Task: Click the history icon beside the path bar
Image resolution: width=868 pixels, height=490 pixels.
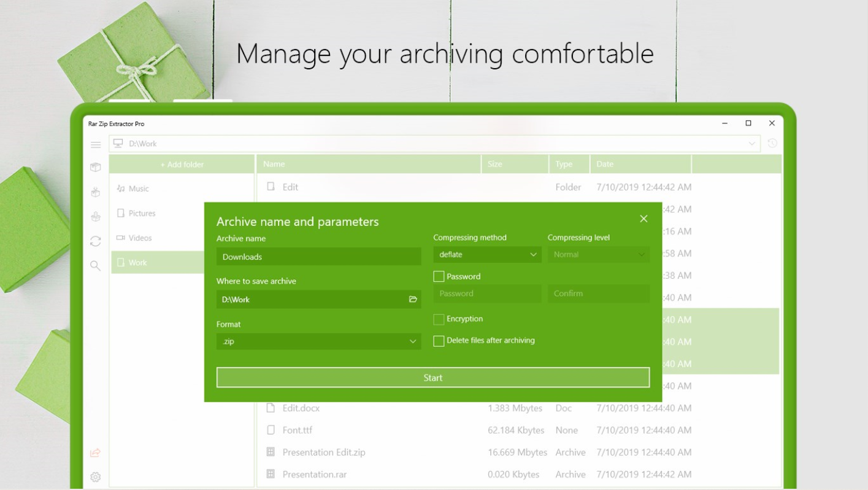Action: tap(772, 144)
